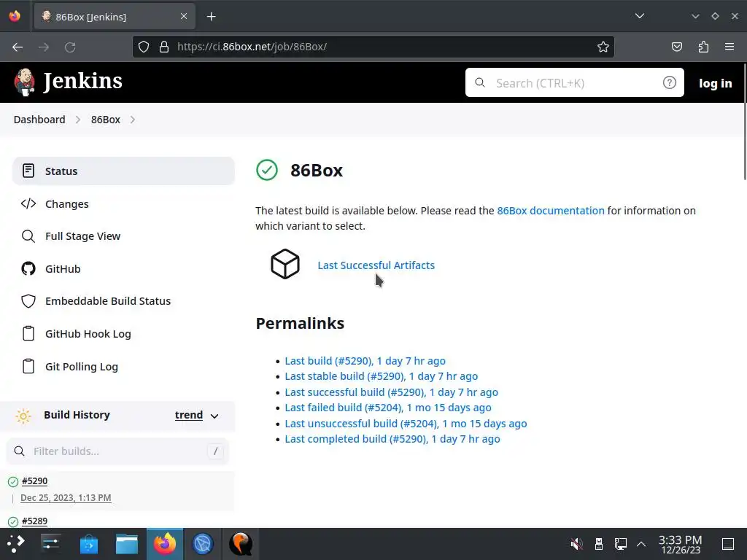Image resolution: width=747 pixels, height=560 pixels.
Task: Click the Dec 25, 2023, 1:13 PM timestamp
Action: coord(66,497)
